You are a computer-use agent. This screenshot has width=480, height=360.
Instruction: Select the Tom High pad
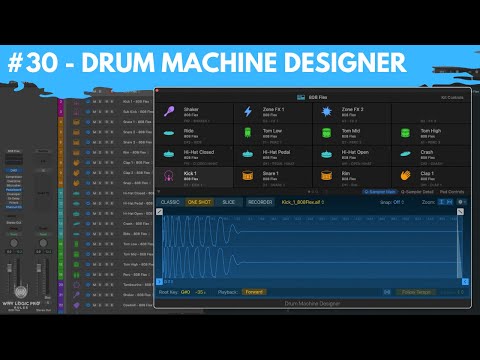pos(431,135)
